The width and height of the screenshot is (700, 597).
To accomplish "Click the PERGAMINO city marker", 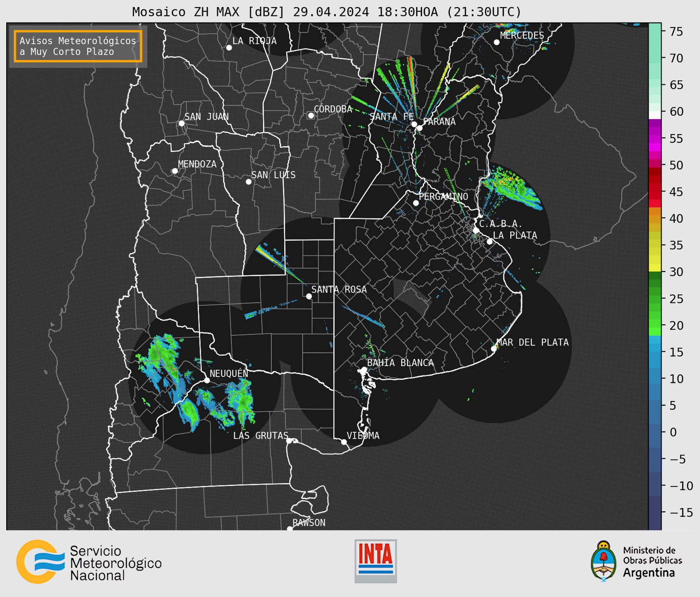I will [x=416, y=203].
